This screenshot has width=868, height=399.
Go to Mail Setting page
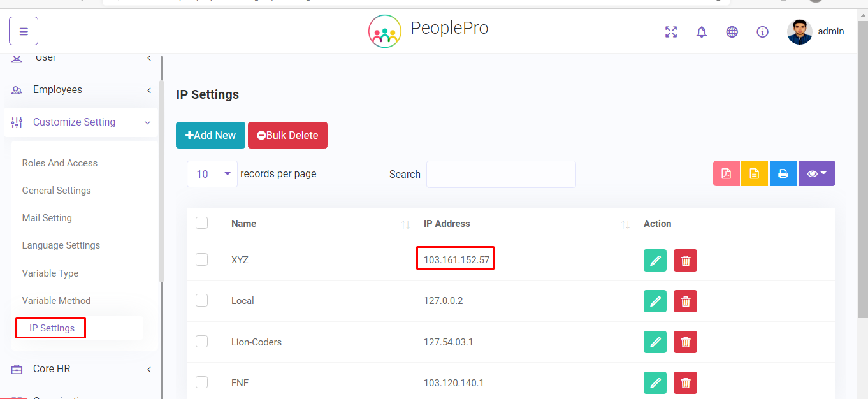[x=47, y=218]
